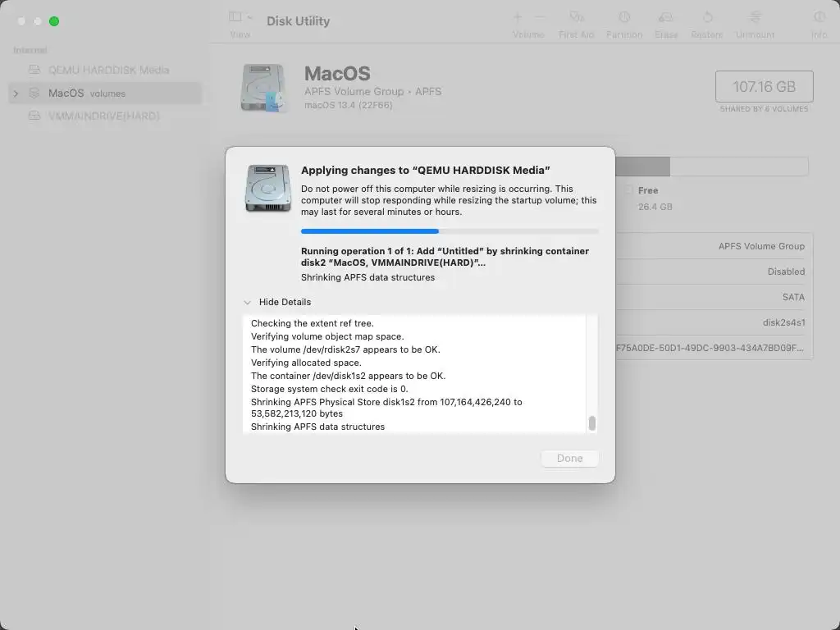Click the Hide Details label
The image size is (840, 630).
(285, 302)
